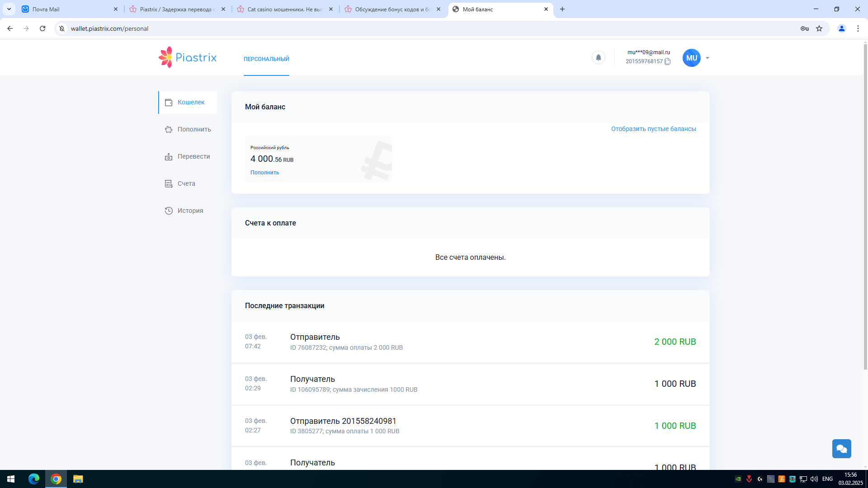Open the Счета sidebar item
This screenshot has width=868, height=488.
[186, 183]
